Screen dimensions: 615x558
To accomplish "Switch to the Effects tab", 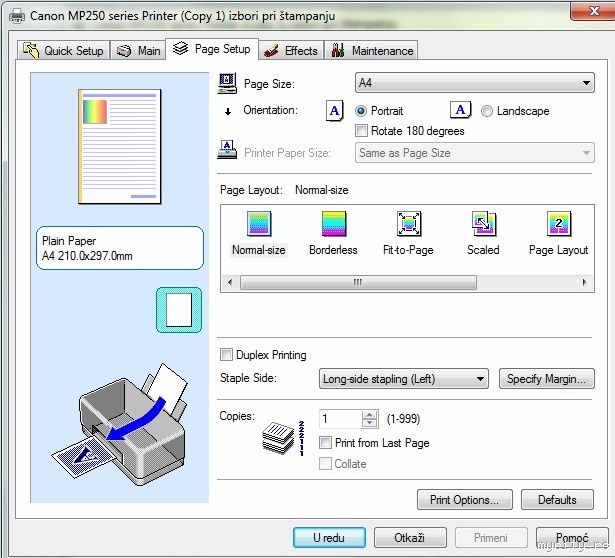I will [291, 51].
